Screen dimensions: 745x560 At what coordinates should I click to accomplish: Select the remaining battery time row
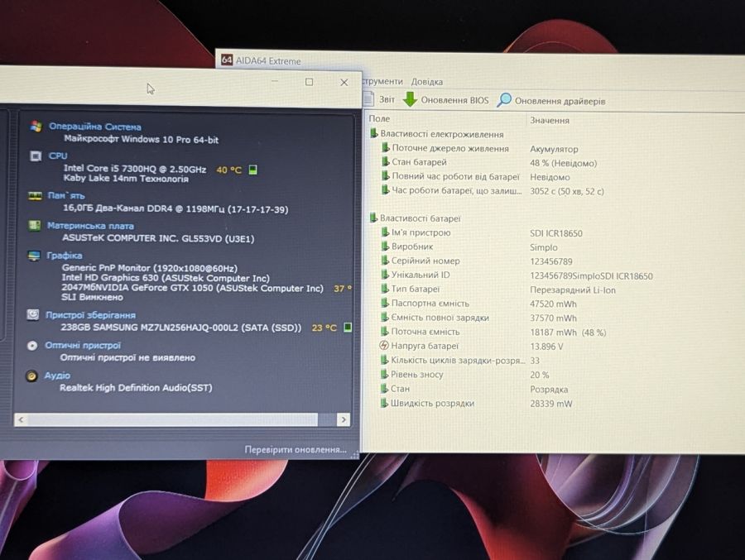click(x=493, y=191)
